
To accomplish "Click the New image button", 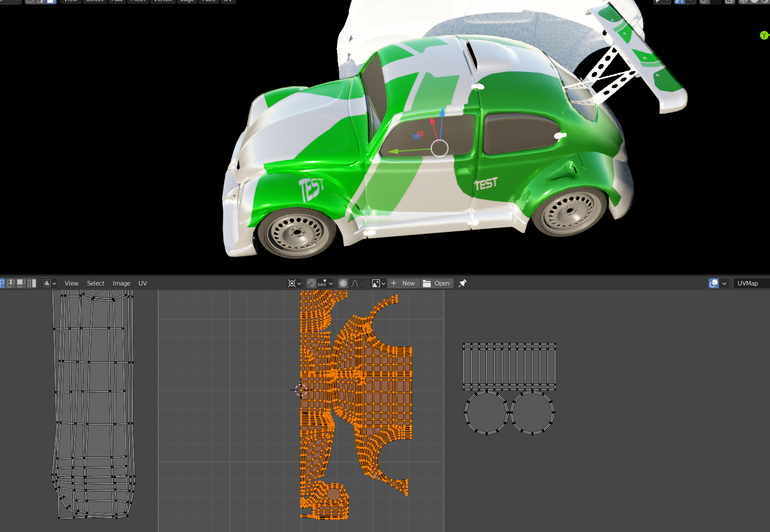I will 403,283.
